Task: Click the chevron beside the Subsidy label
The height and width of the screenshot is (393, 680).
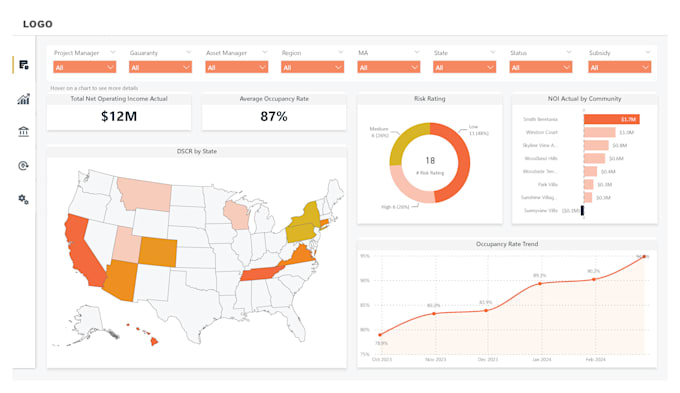Action: click(x=647, y=52)
